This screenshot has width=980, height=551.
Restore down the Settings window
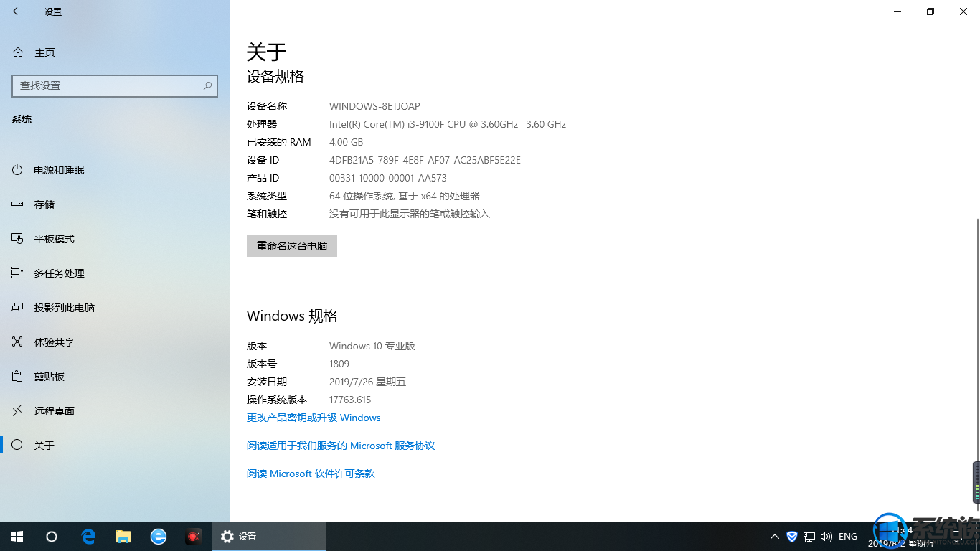click(x=930, y=11)
